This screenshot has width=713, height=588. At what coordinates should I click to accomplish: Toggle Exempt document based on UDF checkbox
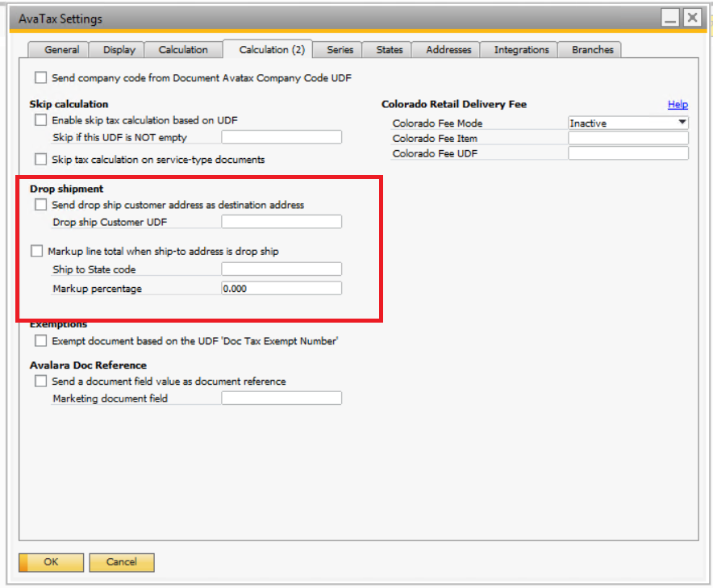click(x=41, y=340)
